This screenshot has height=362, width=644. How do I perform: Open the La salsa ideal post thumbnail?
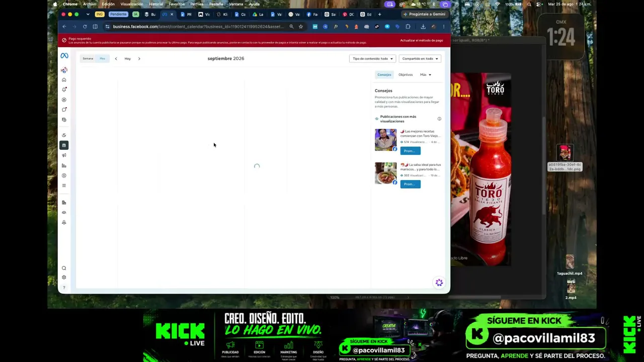click(x=385, y=173)
